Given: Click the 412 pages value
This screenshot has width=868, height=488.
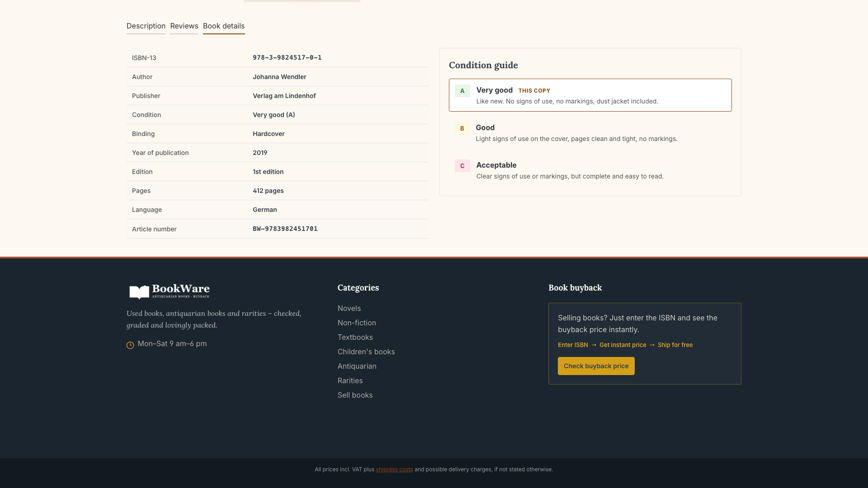Looking at the screenshot, I should coord(268,191).
